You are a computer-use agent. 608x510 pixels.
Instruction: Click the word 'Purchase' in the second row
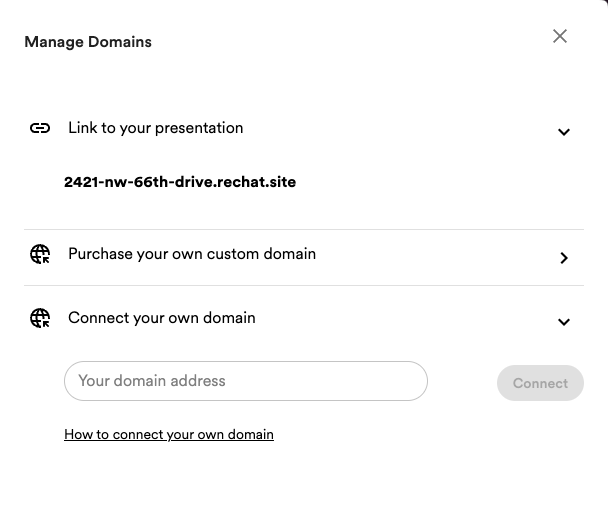click(x=100, y=254)
